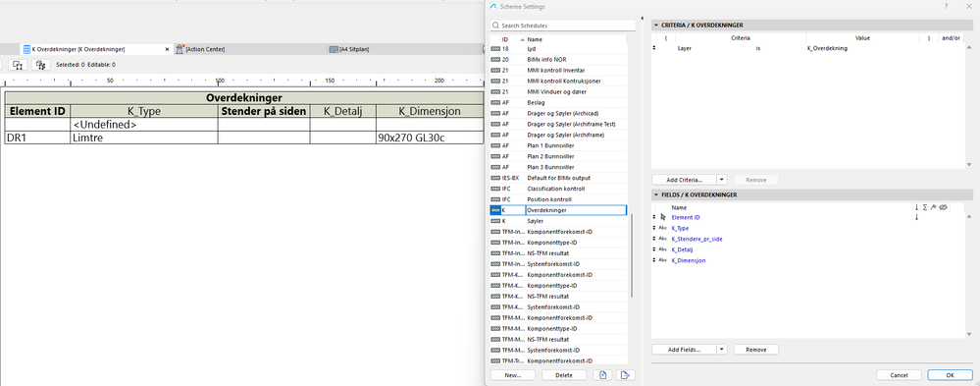Click the Remove button under Fields

point(756,349)
